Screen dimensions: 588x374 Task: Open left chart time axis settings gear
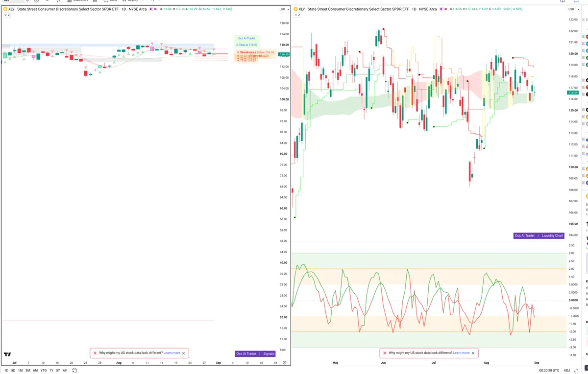284,363
